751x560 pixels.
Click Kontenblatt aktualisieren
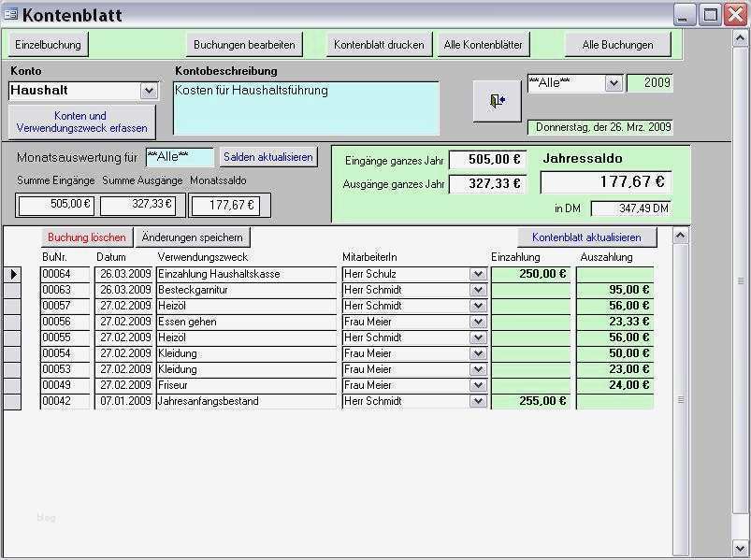(586, 237)
